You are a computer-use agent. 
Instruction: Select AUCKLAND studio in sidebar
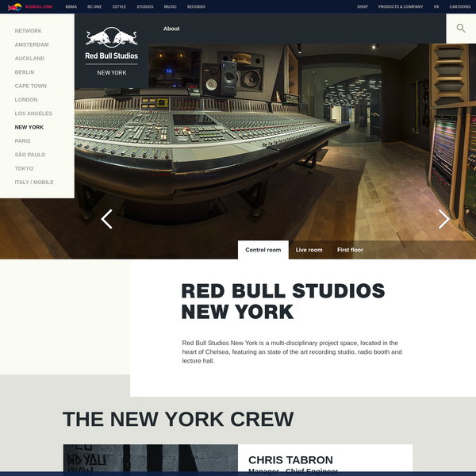[x=29, y=58]
